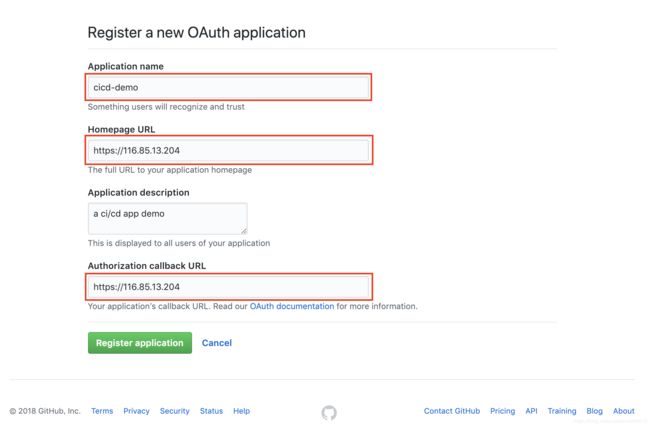This screenshot has width=650, height=427.
Task: Open the Training footer link
Action: click(562, 411)
